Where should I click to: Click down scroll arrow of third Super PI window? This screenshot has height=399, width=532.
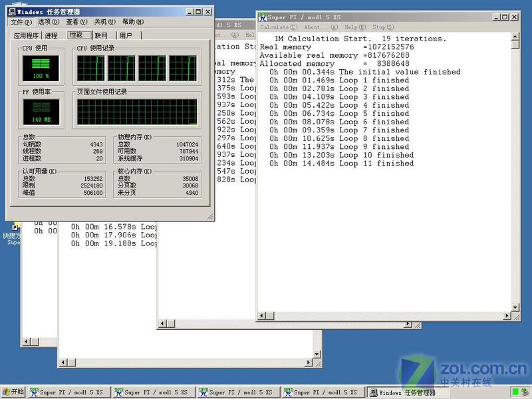click(x=317, y=354)
